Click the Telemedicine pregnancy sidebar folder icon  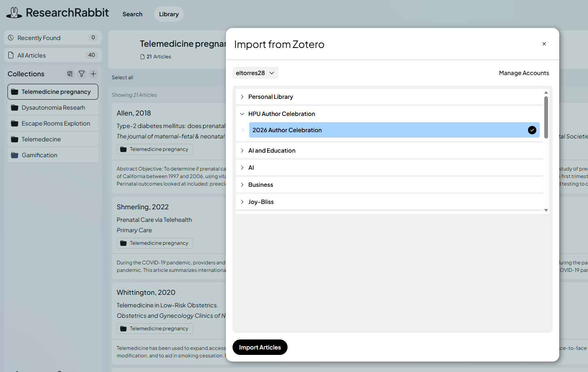(x=15, y=92)
